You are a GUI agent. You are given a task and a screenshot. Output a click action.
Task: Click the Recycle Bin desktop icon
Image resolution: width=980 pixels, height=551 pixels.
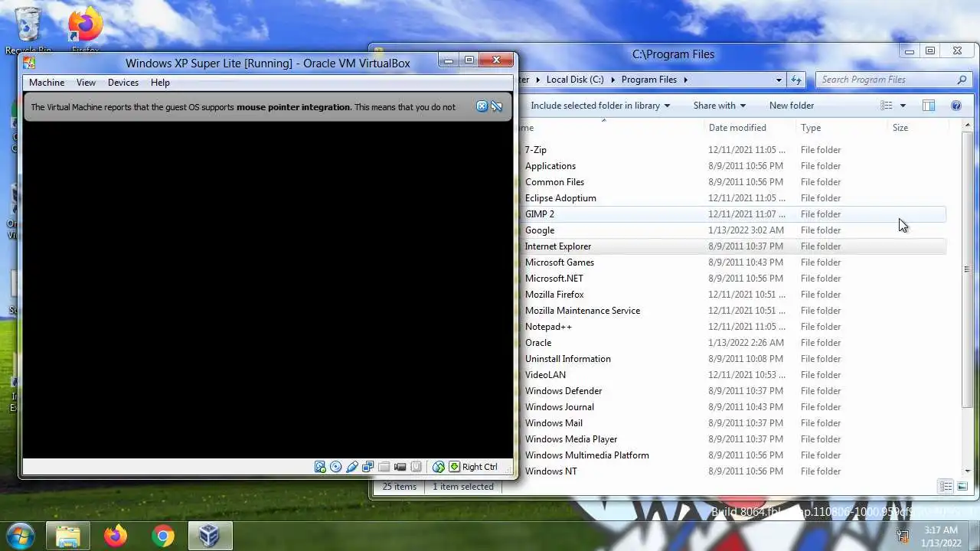[28, 24]
